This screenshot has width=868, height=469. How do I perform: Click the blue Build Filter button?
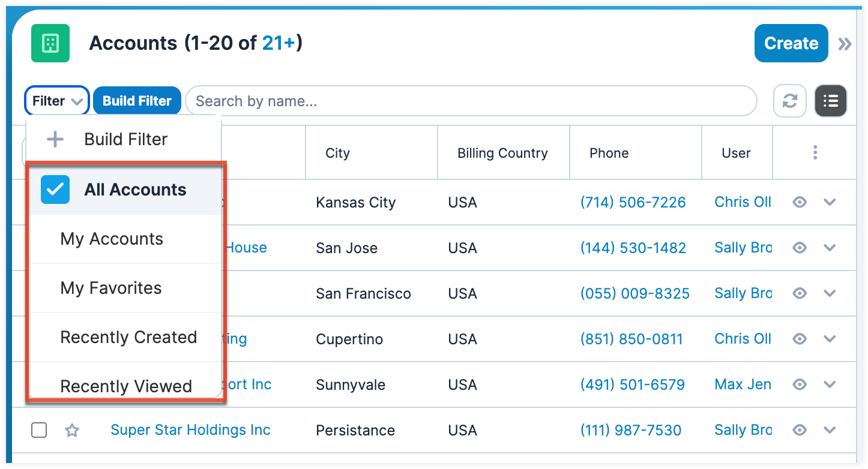pos(137,101)
